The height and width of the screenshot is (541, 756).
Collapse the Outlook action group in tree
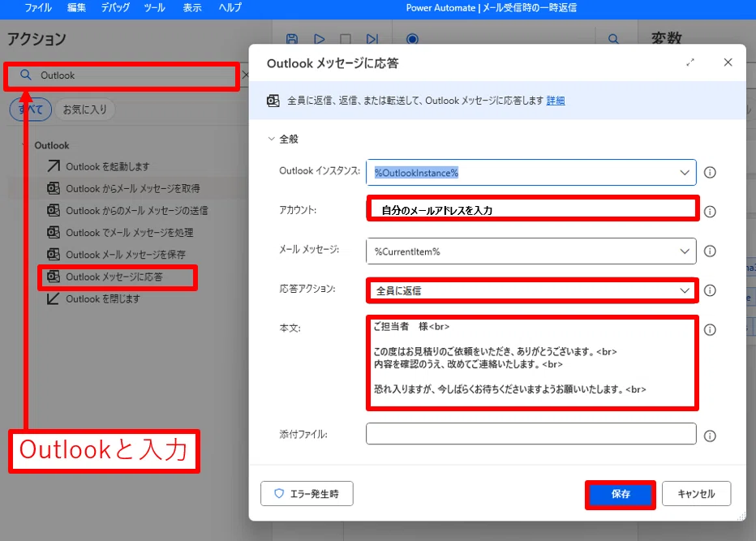pyautogui.click(x=24, y=145)
